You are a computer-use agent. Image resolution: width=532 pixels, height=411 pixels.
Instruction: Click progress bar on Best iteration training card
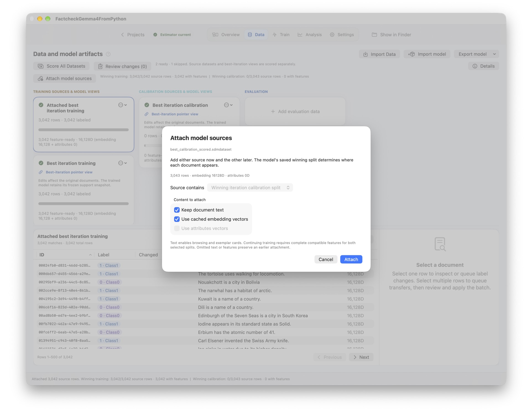(x=84, y=204)
